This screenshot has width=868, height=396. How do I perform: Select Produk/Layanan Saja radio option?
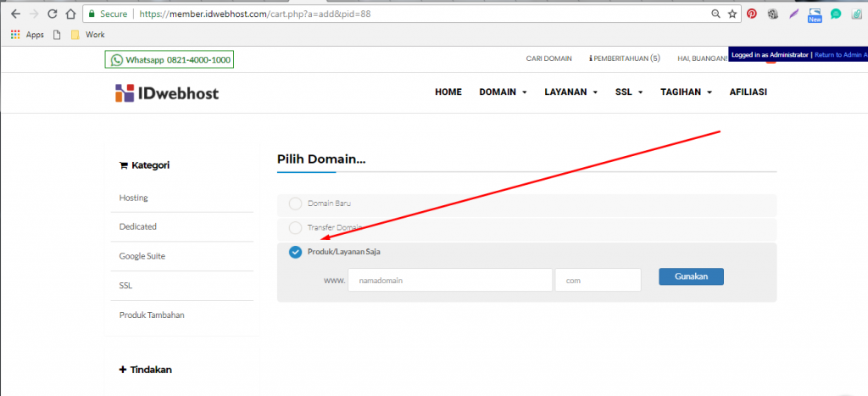[x=296, y=252]
